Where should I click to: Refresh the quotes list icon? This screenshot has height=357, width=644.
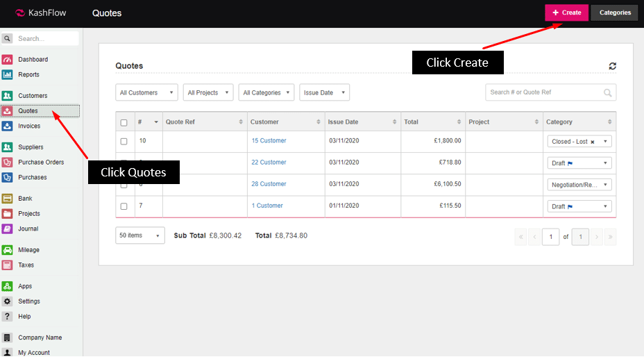tap(612, 66)
